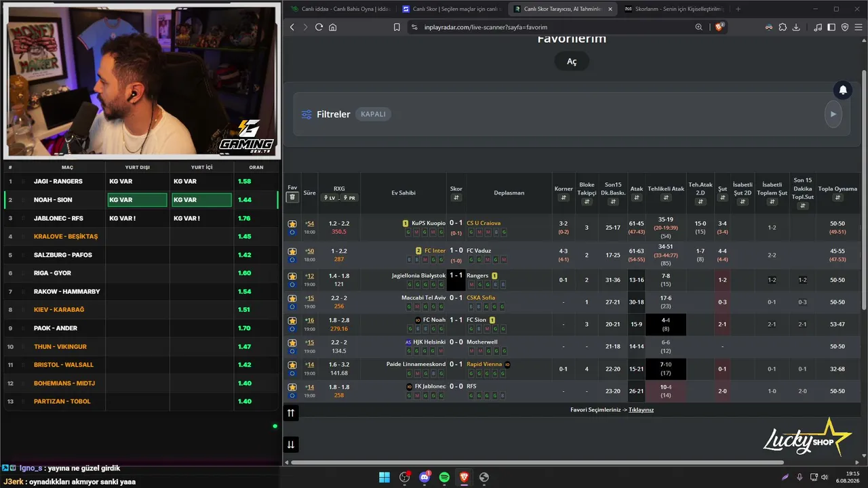Close the Canlı Skor Tarayıcısı tab
The width and height of the screenshot is (868, 488).
pos(610,9)
